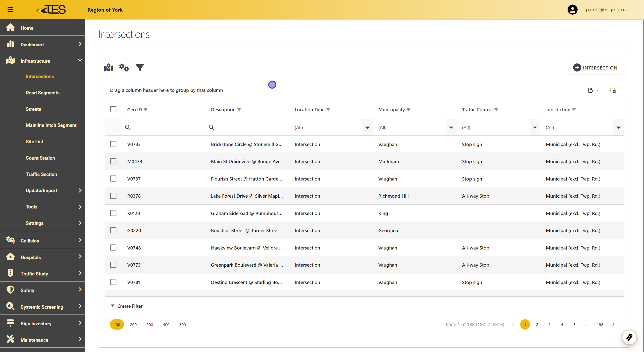The height and width of the screenshot is (352, 644).
Task: Click the grid settings gears icon
Action: coord(124,67)
